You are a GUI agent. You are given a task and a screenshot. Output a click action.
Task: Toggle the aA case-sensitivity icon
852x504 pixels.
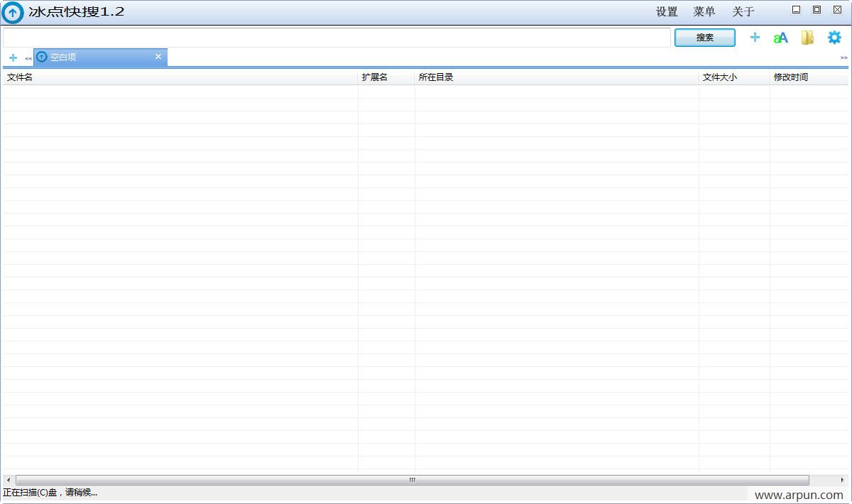coord(781,38)
